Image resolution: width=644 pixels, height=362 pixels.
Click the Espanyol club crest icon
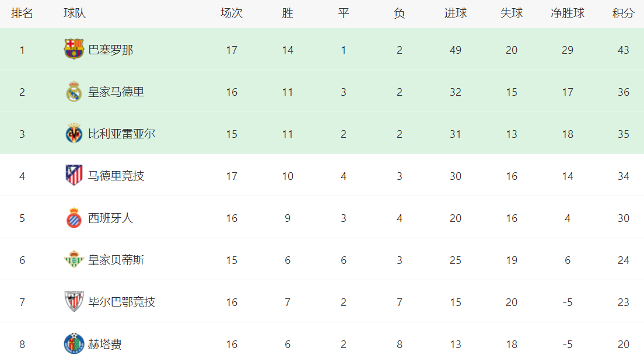[74, 218]
